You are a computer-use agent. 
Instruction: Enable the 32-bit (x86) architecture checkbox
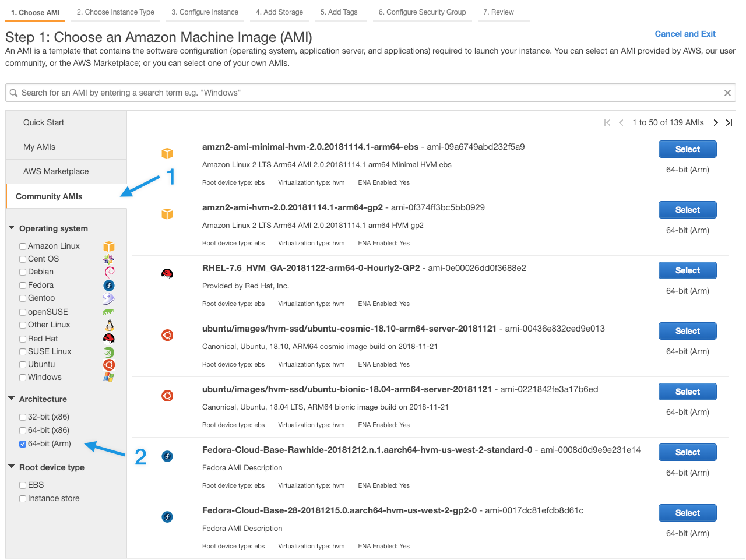point(23,417)
